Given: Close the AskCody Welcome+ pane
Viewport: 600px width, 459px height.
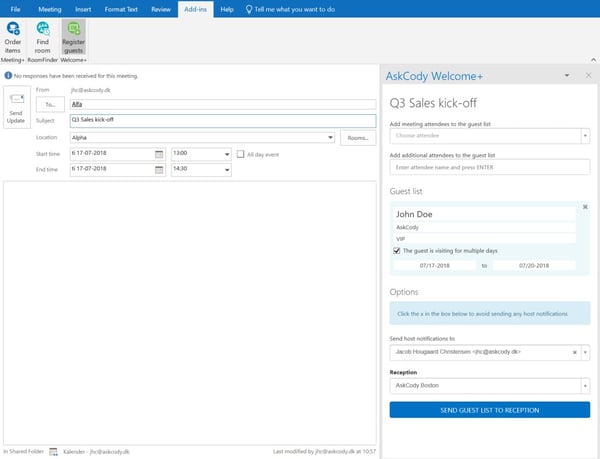Looking at the screenshot, I should 589,75.
